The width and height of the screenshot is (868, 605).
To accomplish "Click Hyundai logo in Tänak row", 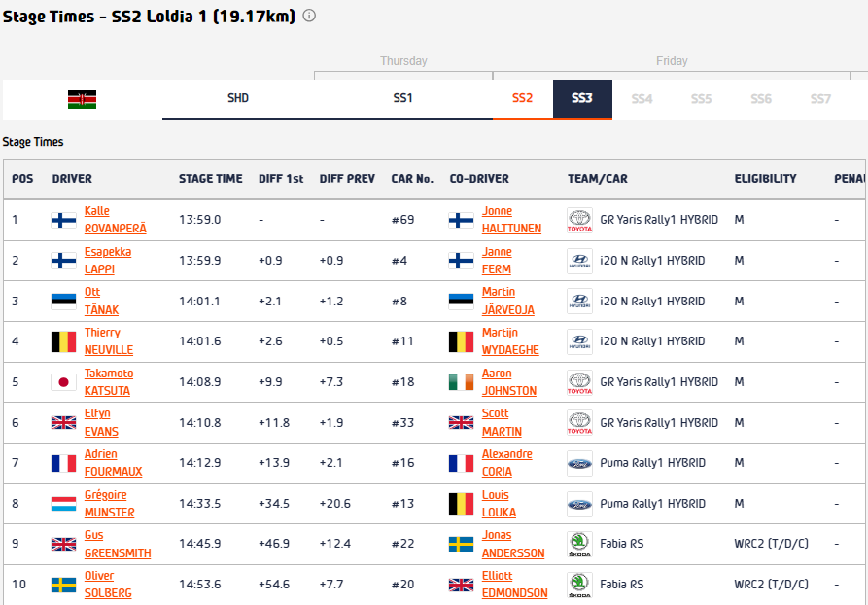I will 579,301.
